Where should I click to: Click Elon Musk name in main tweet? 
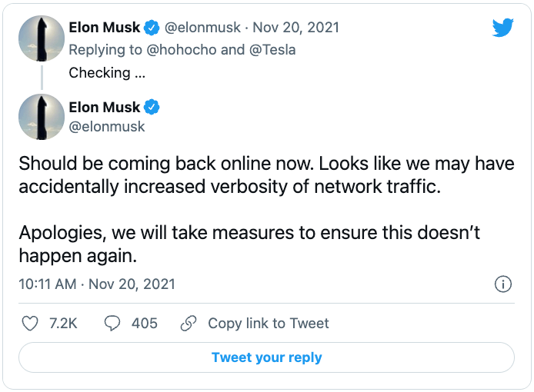point(104,107)
